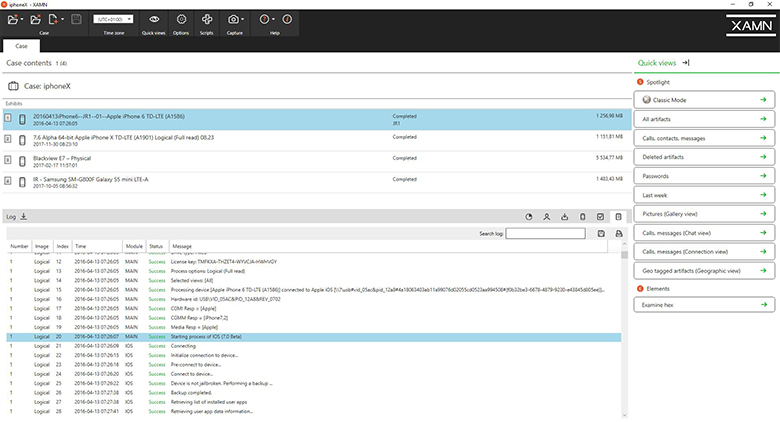Sort log by Message column header
The width and height of the screenshot is (780, 422).
(x=388, y=246)
